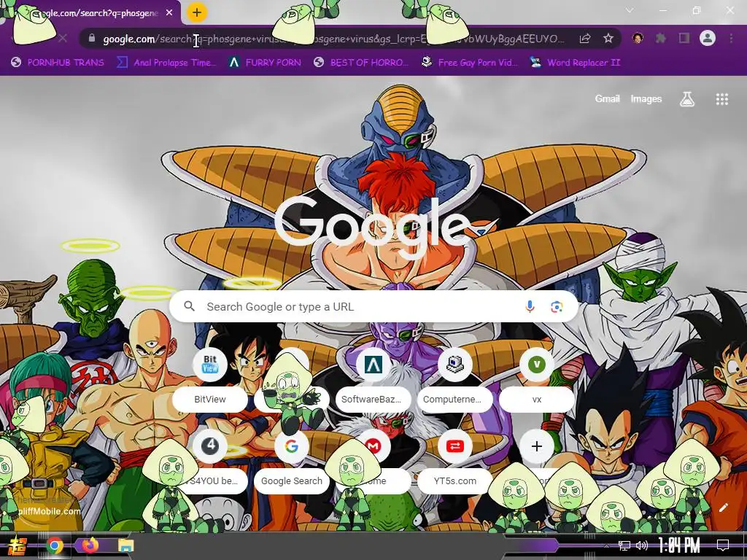Viewport: 747px width, 560px height.
Task: Bookmark this page with the star icon
Action: point(608,39)
